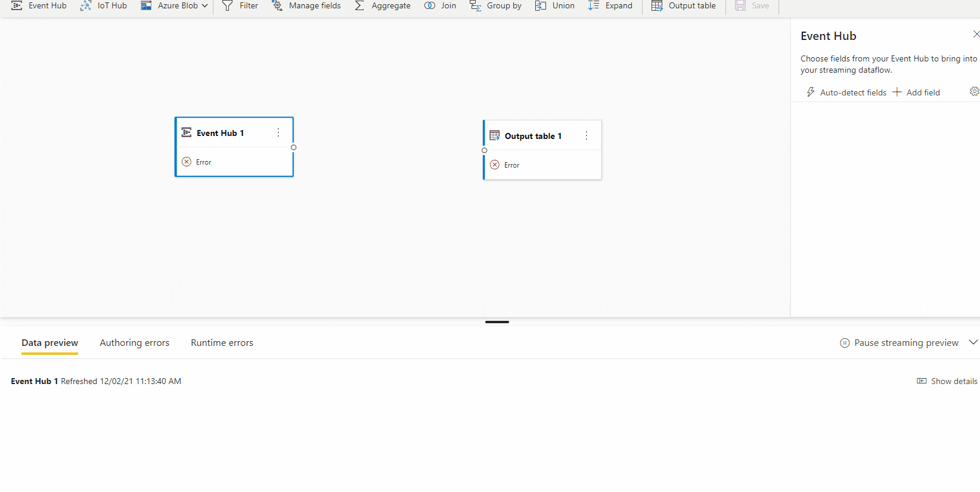
Task: Open the panel settings gear
Action: click(x=975, y=91)
